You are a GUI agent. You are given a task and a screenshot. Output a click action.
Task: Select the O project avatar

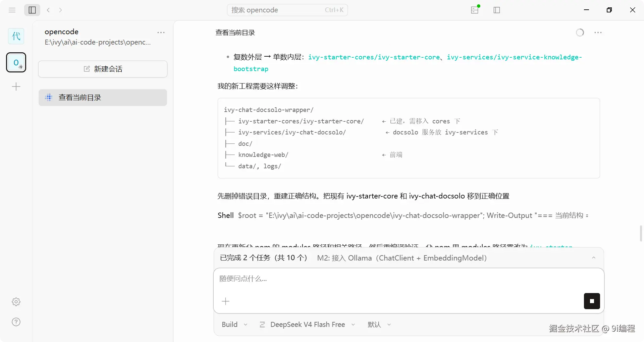tap(16, 62)
